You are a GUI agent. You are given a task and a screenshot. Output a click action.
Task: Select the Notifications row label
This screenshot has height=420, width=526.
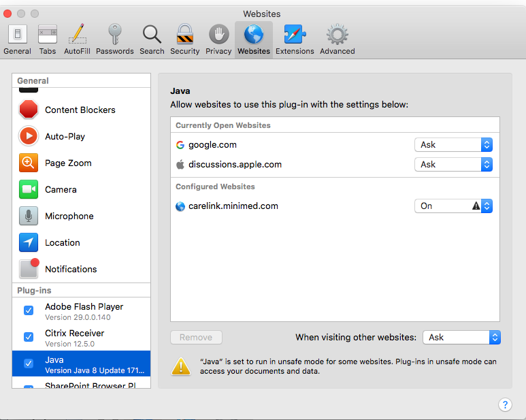coord(71,270)
